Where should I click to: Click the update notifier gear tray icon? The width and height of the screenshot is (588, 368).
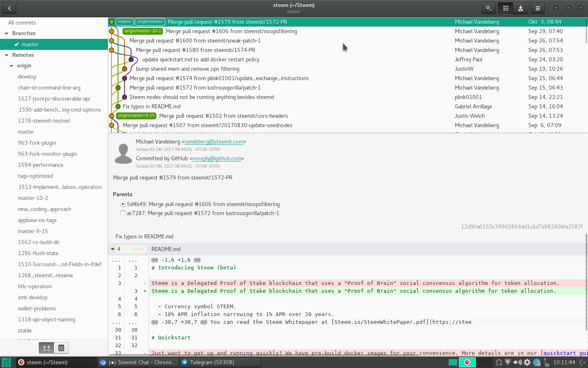point(527,362)
